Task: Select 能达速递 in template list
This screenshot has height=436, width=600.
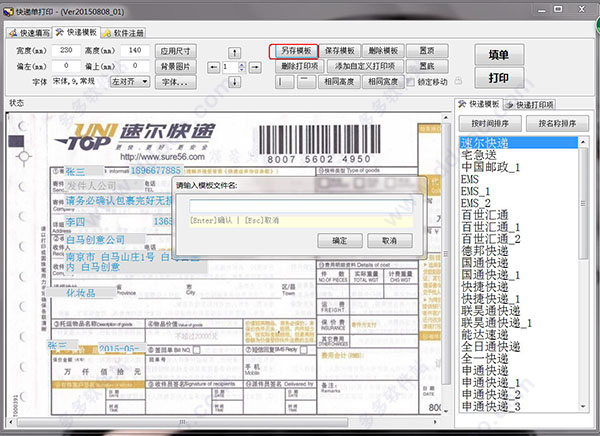Action: tap(518, 335)
